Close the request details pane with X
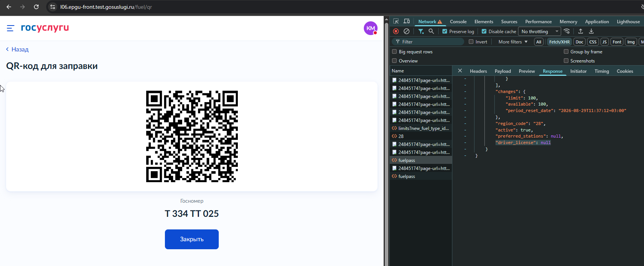The image size is (644, 266). click(x=460, y=71)
